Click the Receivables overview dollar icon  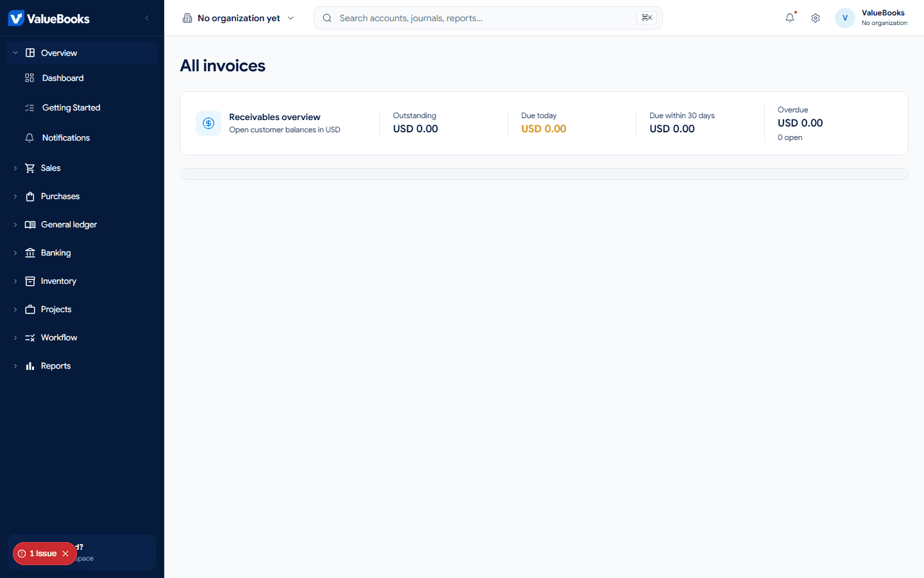209,123
